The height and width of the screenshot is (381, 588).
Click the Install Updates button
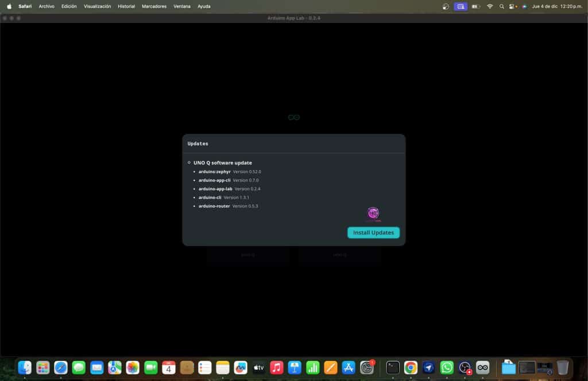tap(373, 232)
